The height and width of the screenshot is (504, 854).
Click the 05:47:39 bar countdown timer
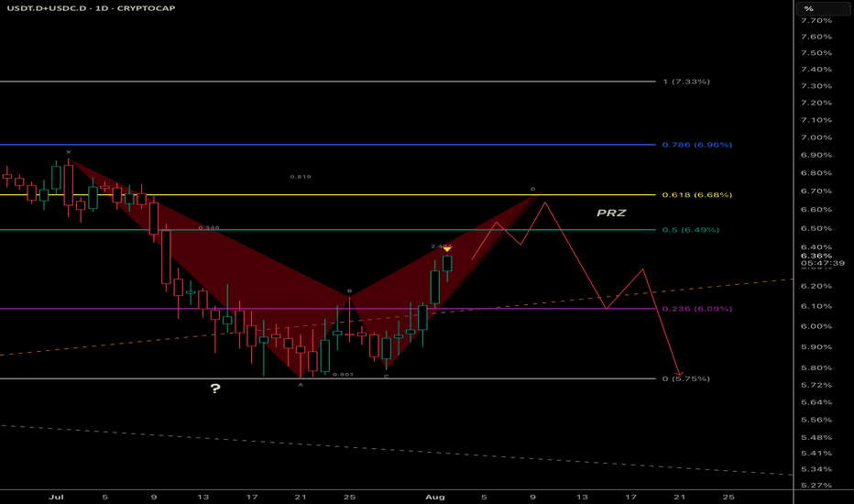(x=823, y=263)
